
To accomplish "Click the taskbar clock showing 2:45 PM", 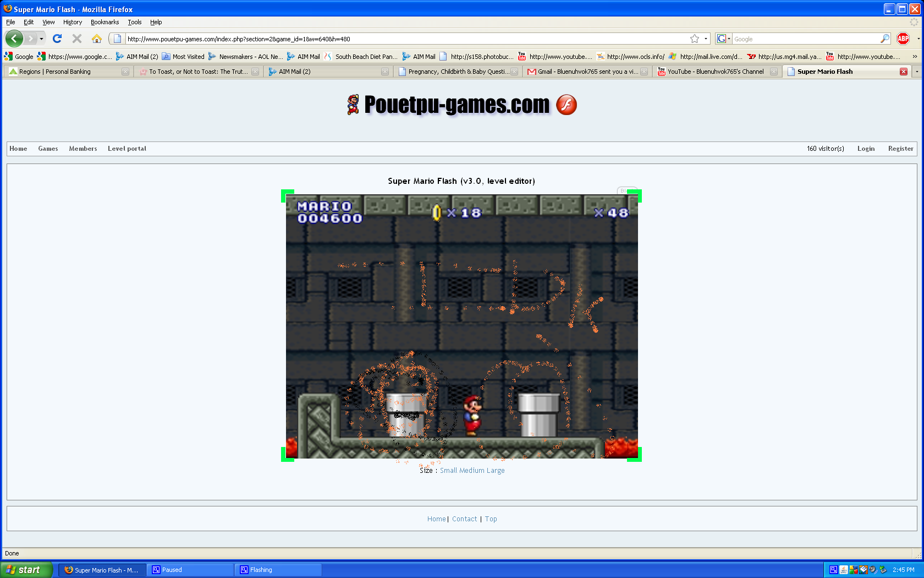I will [904, 570].
